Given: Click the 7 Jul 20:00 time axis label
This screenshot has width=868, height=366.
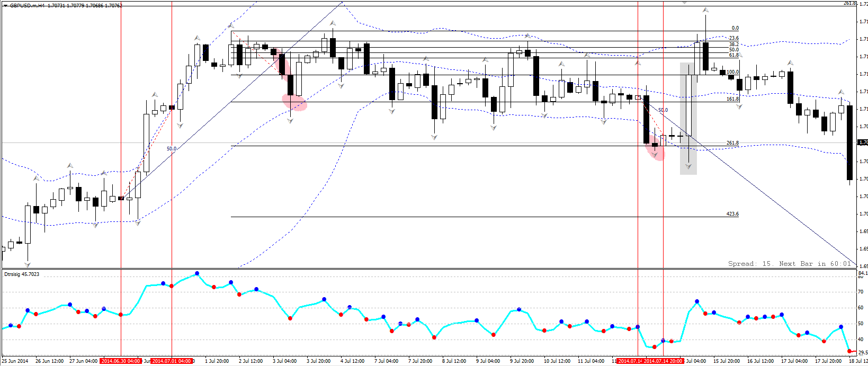Looking at the screenshot, I should pyautogui.click(x=420, y=361).
